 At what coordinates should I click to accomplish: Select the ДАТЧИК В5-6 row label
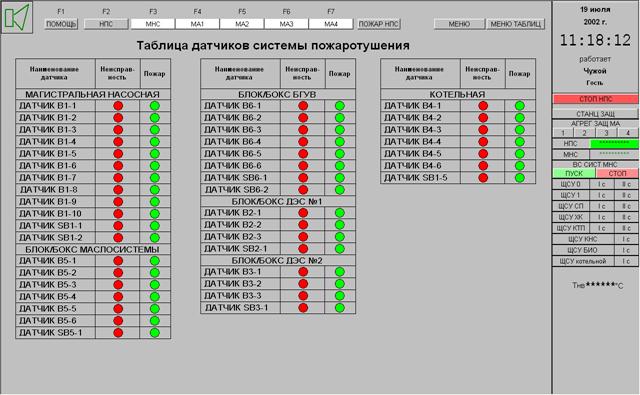[48, 321]
